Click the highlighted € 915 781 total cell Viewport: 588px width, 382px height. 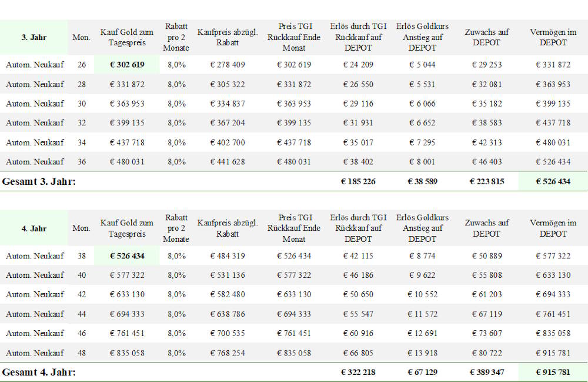(x=553, y=372)
